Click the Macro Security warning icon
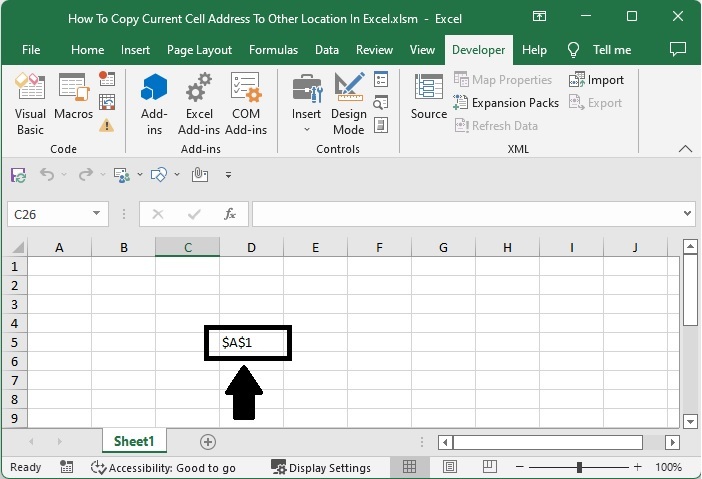 [x=107, y=125]
